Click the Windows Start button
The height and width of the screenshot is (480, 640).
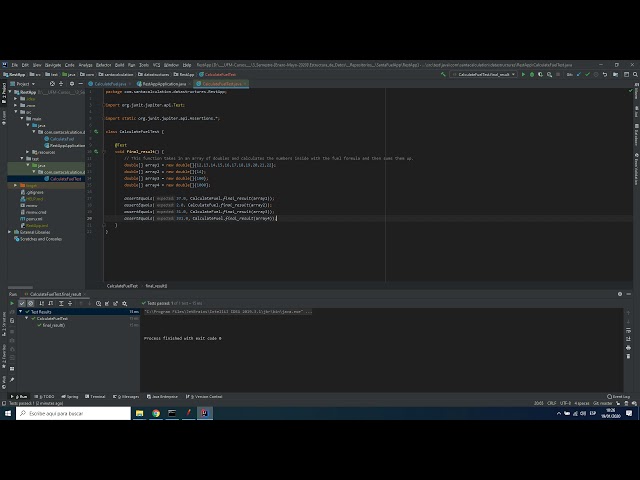point(8,413)
